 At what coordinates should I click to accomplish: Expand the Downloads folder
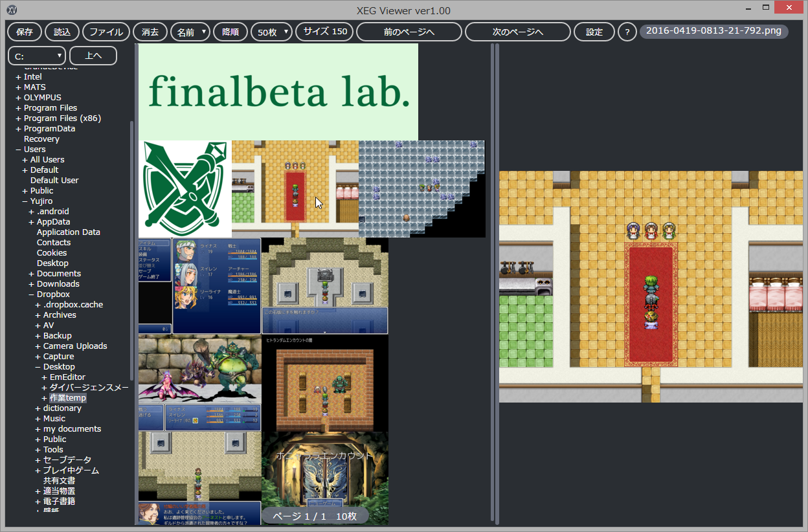(32, 284)
